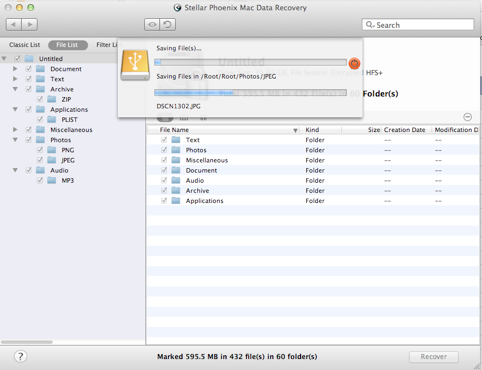
Task: Expand the Miscellaneous tree node
Action: [x=15, y=129]
